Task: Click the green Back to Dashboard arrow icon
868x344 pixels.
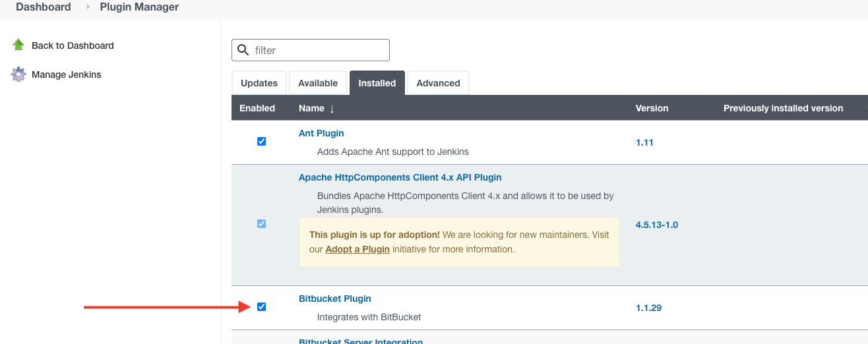Action: [18, 45]
